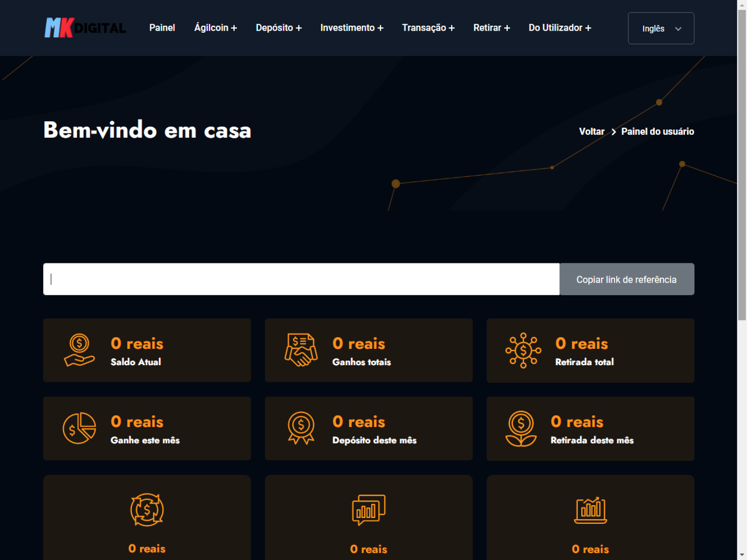Open the Painel menu item
This screenshot has width=747, height=560.
point(162,28)
